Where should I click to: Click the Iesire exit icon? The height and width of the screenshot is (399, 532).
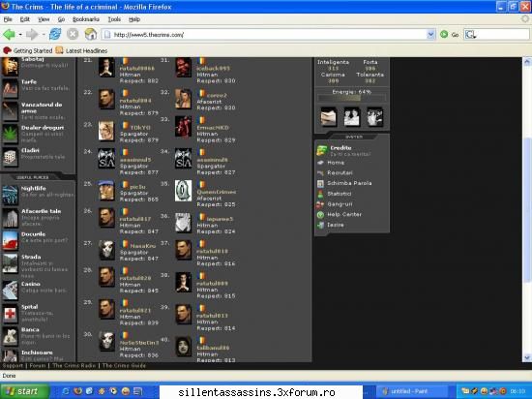[x=320, y=225]
